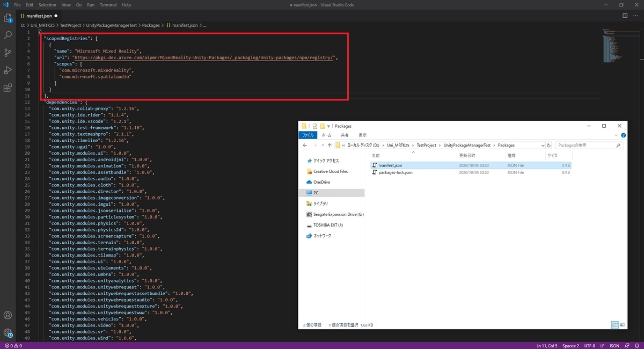Open the Run and Debug view
644x349 pixels.
coord(8,70)
